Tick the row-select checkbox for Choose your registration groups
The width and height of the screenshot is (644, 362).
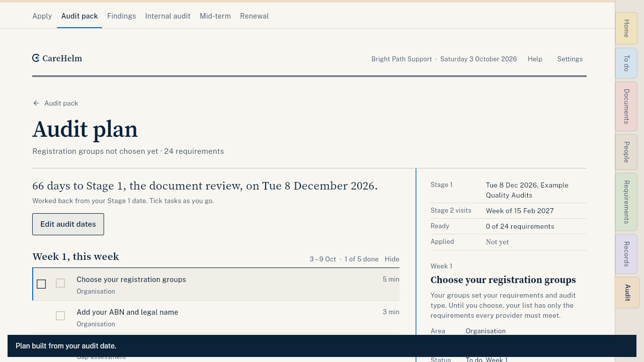(41, 284)
